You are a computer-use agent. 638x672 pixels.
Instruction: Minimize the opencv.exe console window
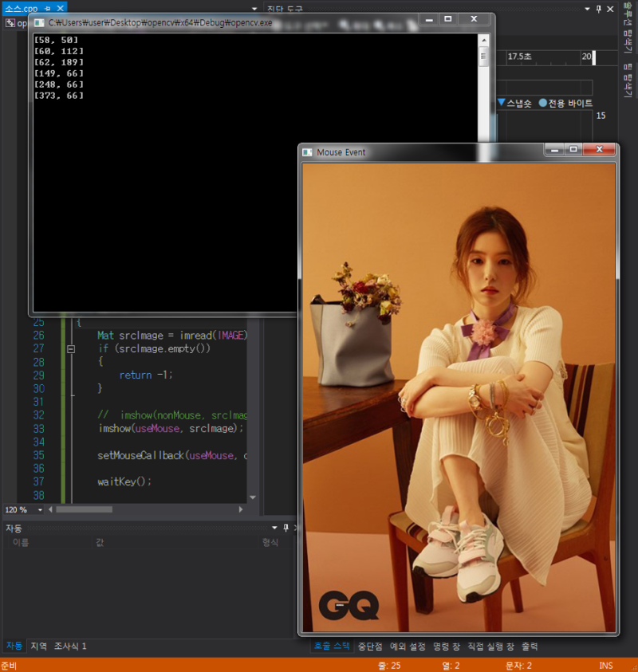coord(429,19)
